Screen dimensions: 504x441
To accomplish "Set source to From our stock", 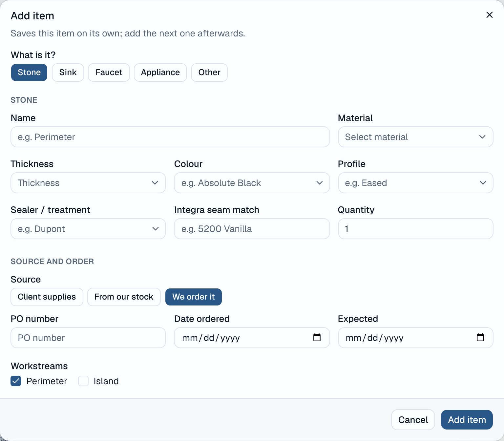I will [x=124, y=297].
